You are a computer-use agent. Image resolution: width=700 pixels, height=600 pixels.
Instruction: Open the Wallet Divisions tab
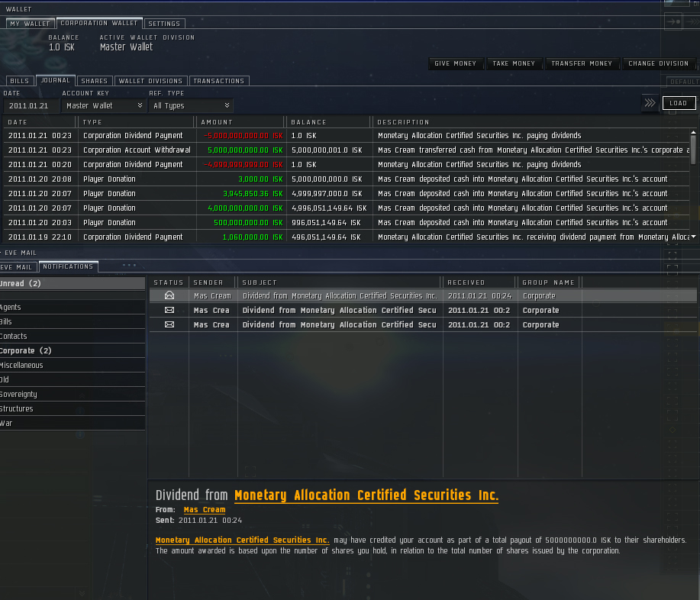(150, 81)
